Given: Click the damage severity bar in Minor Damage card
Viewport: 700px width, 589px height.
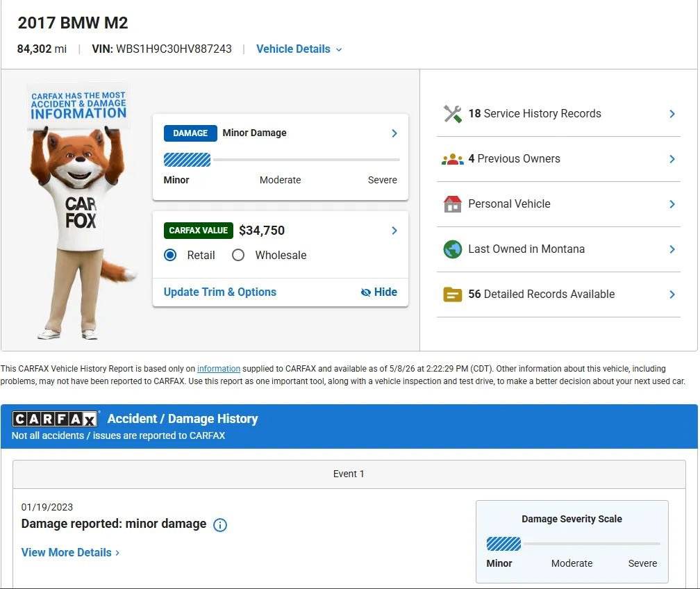Looking at the screenshot, I should click(282, 160).
